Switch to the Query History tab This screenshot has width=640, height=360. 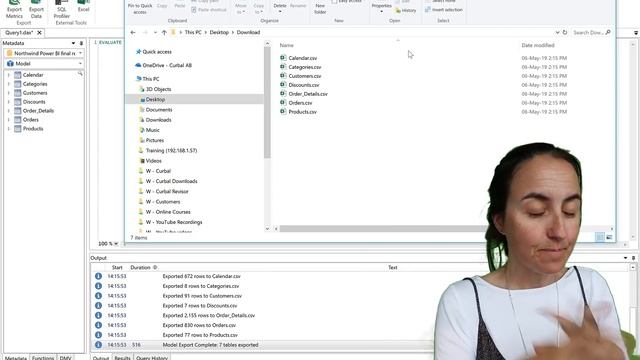pyautogui.click(x=152, y=358)
